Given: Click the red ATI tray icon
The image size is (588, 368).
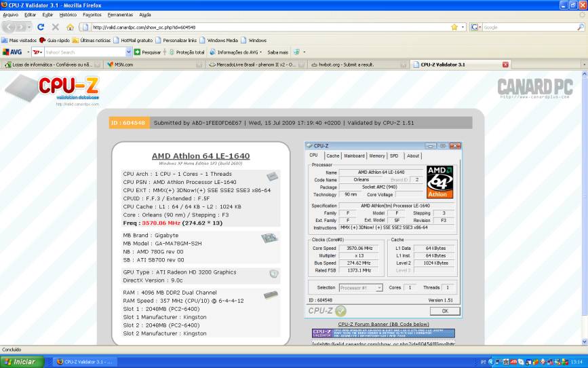Looking at the screenshot, I should pyautogui.click(x=513, y=362).
